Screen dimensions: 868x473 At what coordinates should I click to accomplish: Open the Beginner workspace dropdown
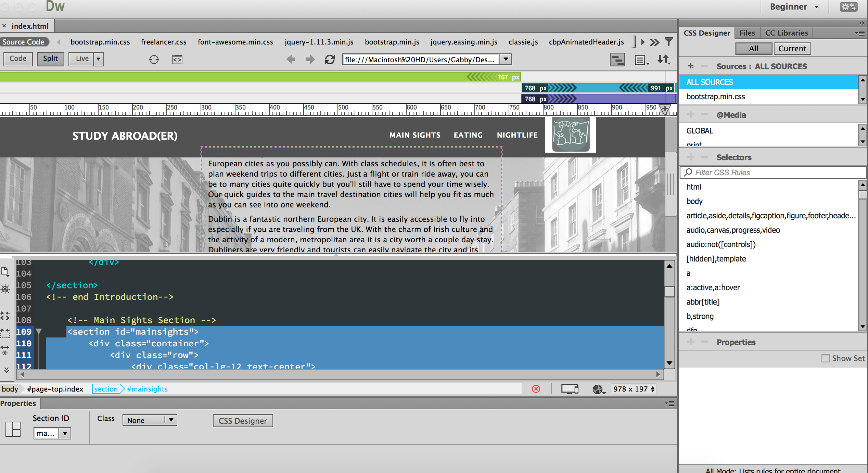tap(794, 7)
